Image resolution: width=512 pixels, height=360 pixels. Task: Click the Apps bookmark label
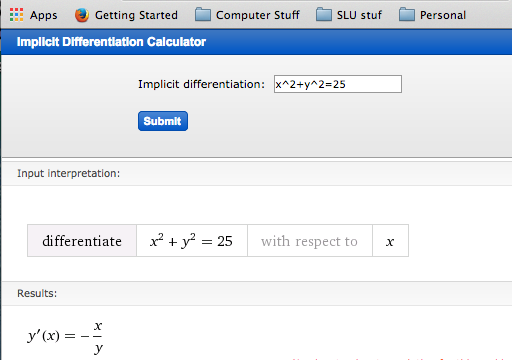[43, 15]
